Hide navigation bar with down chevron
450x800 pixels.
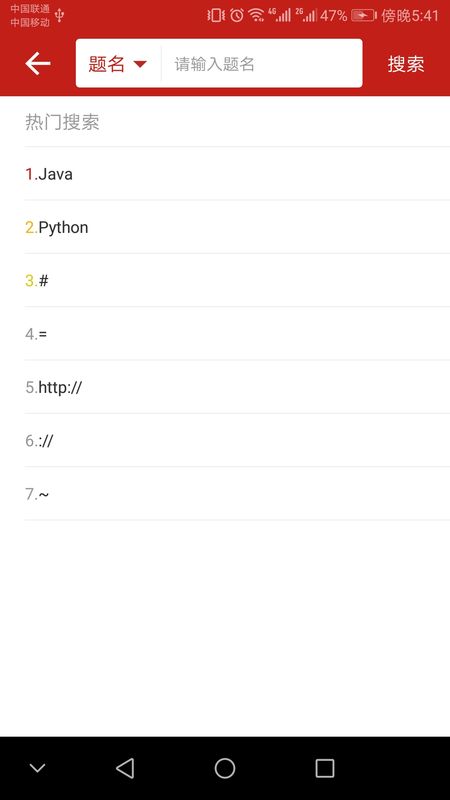point(38,768)
